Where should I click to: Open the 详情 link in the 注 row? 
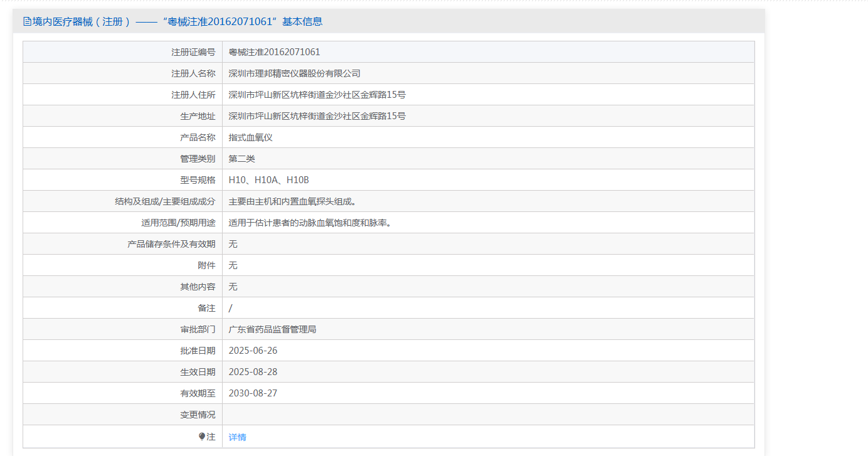click(237, 437)
